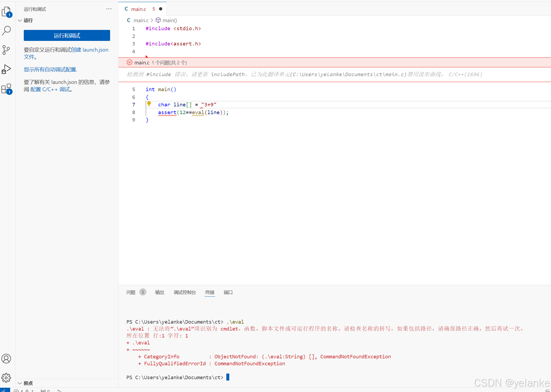Click the terminal prompt input line
The image size is (551, 392).
coord(228,377)
